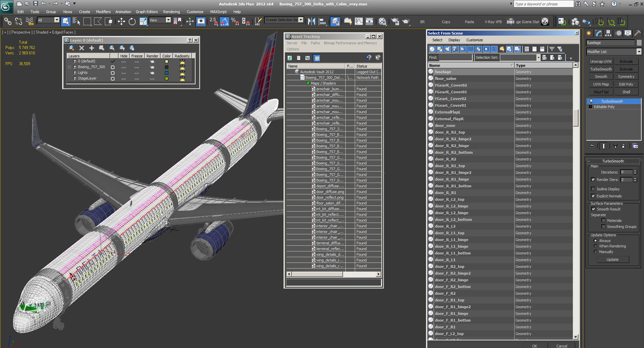The image size is (644, 348).
Task: Toggle Smooth Result checkbox
Action: [x=593, y=209]
